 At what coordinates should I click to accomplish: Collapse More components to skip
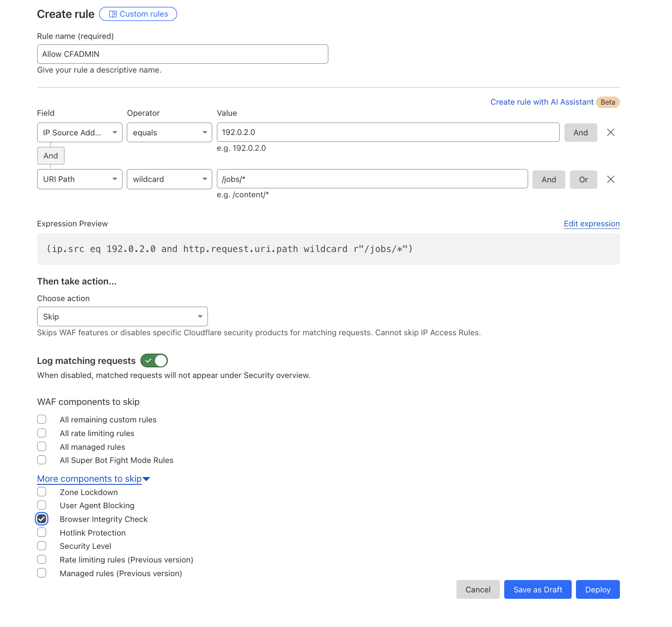click(93, 479)
